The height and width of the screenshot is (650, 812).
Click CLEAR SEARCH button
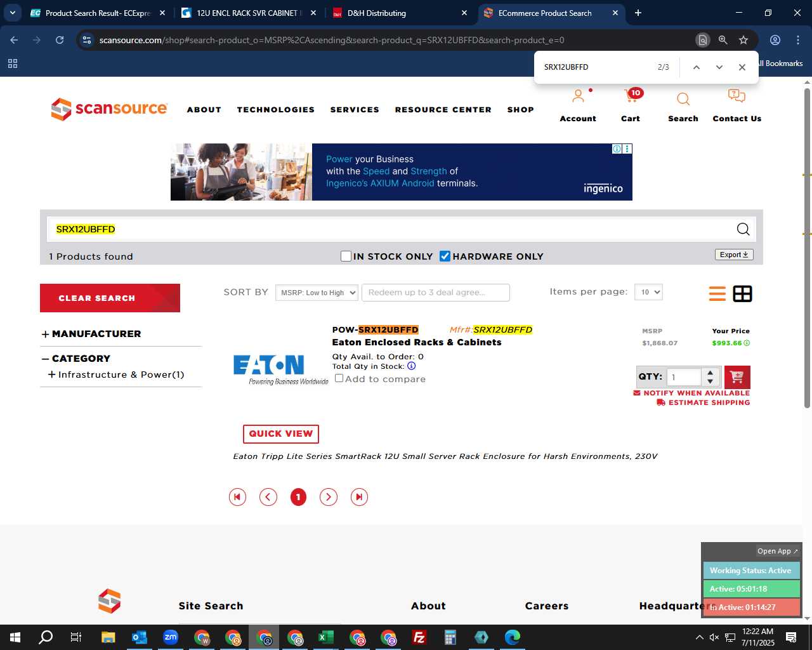[x=110, y=298]
